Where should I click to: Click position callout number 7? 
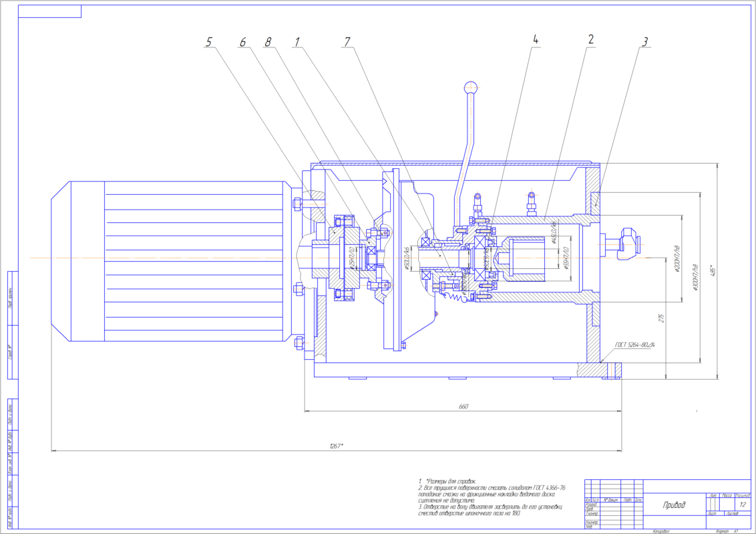(347, 42)
